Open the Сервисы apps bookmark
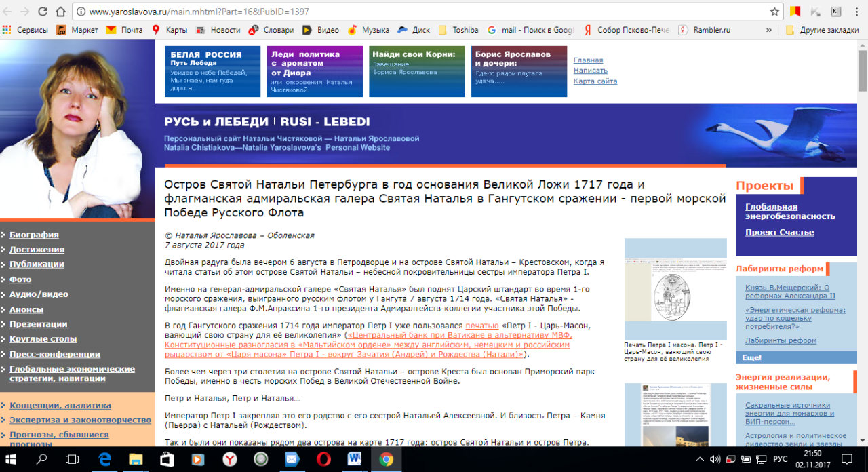Viewport: 868px width, 472px height. coord(25,30)
